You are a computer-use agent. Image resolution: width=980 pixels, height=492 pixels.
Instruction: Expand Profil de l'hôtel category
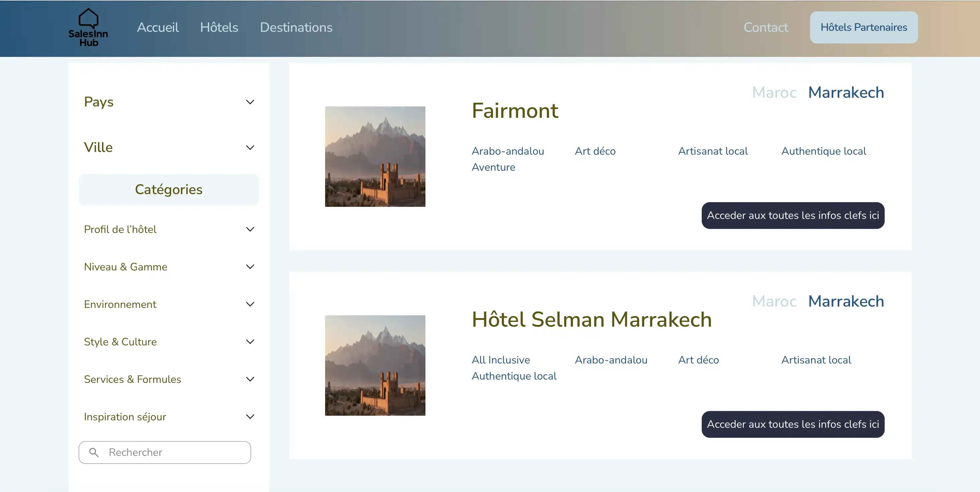click(250, 229)
